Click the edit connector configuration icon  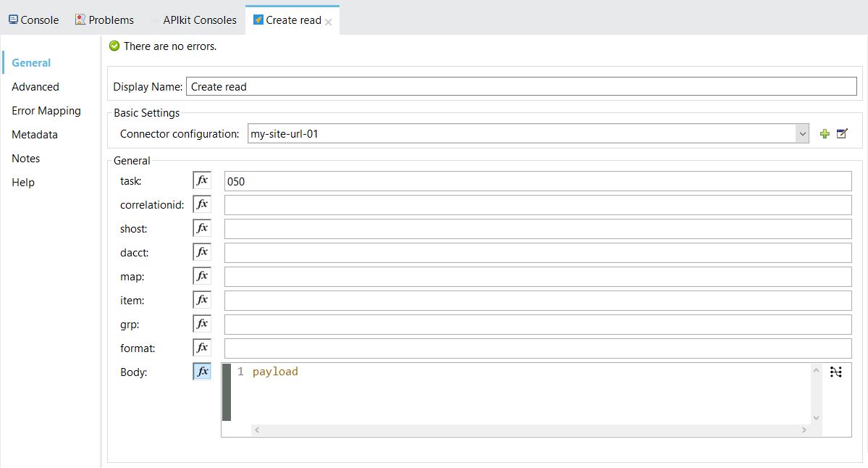[x=842, y=134]
